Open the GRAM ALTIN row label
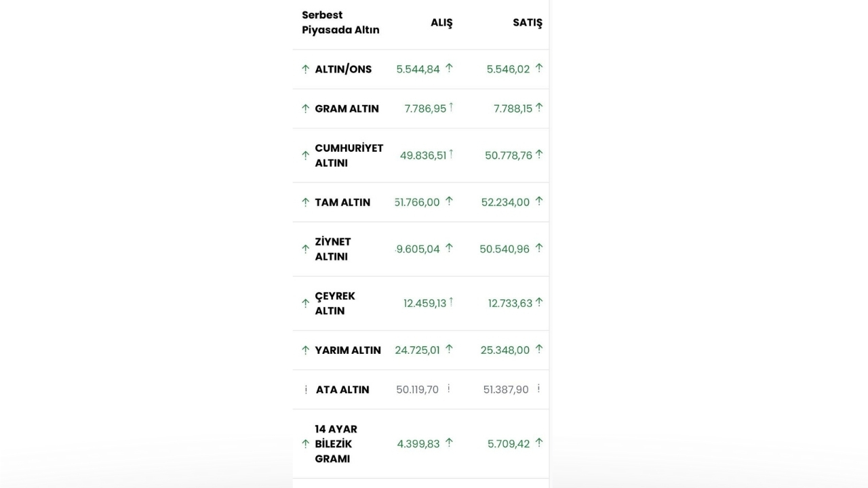868x488 pixels. pos(347,108)
